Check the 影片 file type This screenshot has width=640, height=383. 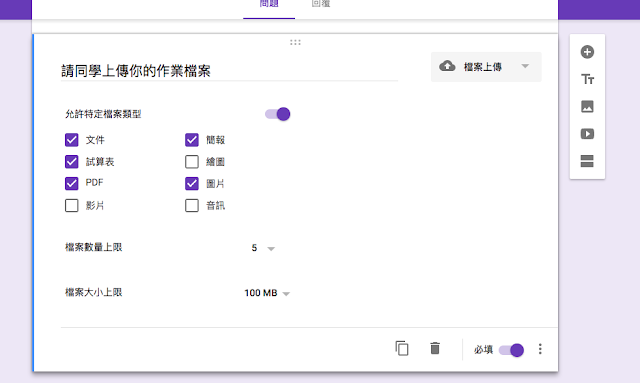tap(71, 205)
